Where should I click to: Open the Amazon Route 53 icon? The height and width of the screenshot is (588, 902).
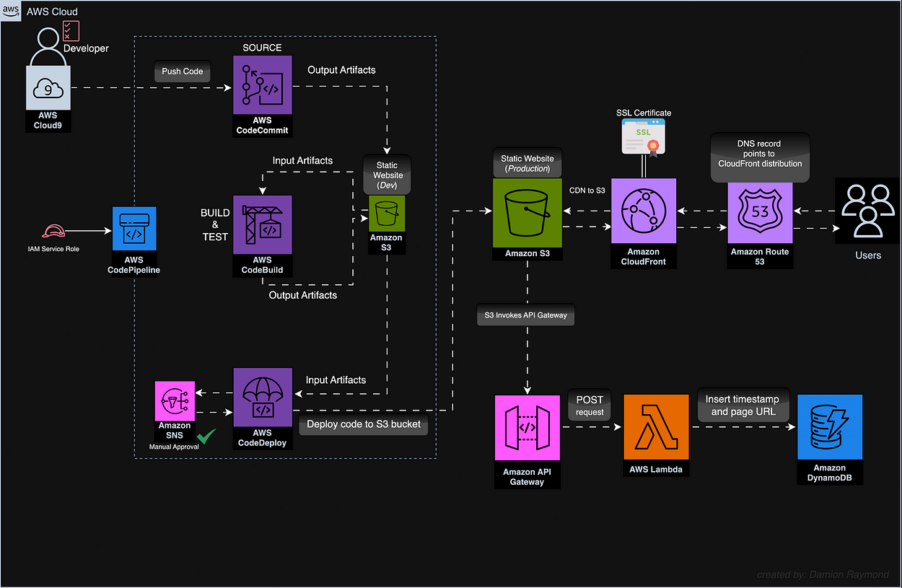pos(759,211)
